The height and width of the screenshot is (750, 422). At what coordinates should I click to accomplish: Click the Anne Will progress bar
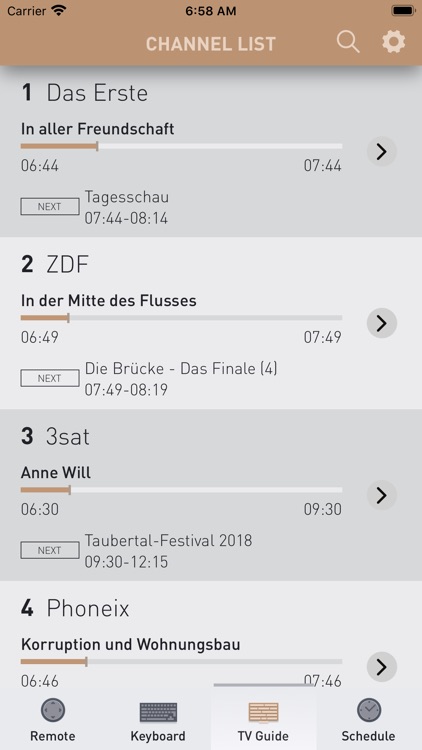(181, 490)
